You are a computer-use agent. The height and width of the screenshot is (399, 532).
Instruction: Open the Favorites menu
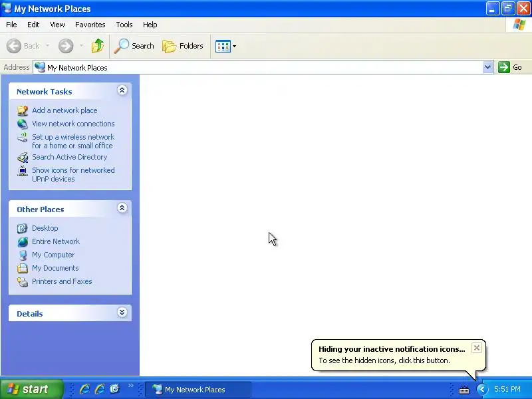point(90,25)
